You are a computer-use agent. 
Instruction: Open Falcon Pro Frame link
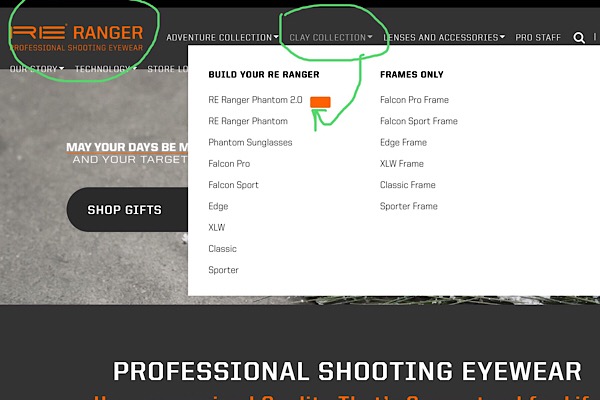pos(414,100)
